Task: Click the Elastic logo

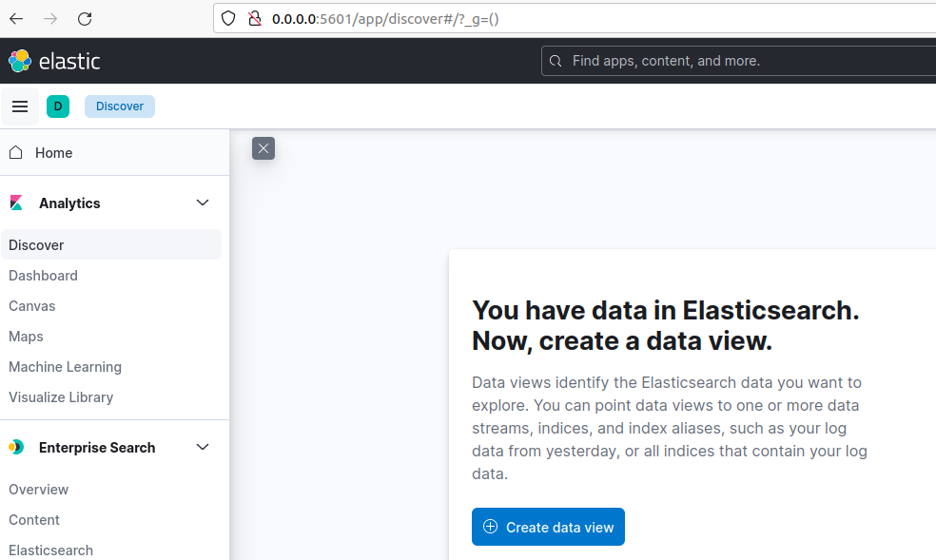Action: [x=54, y=61]
